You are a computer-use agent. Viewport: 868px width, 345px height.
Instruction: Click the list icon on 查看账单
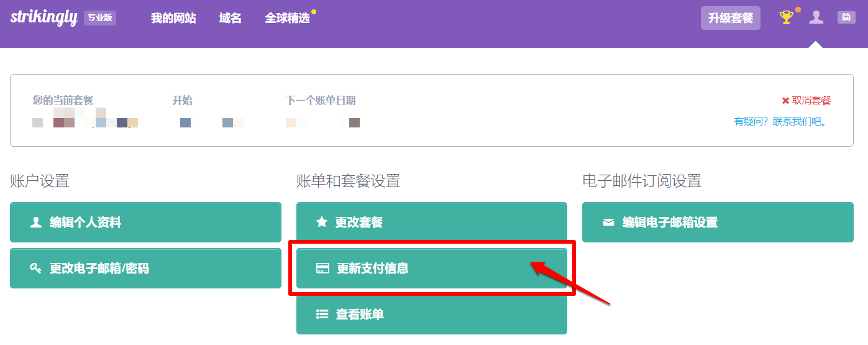[x=322, y=315]
